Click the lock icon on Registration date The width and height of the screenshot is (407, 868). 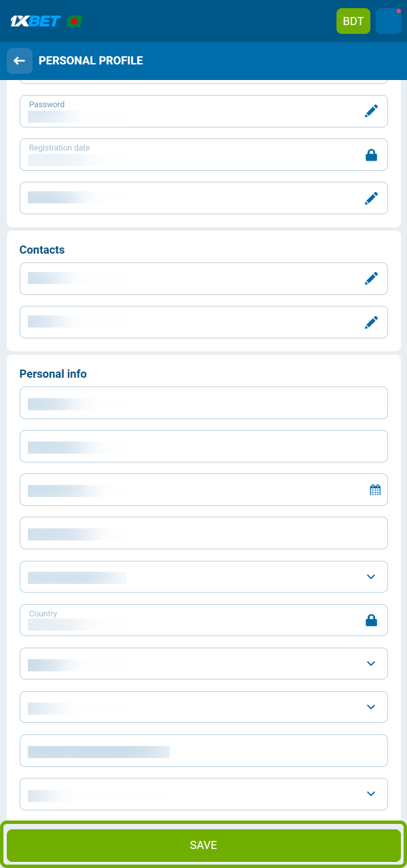[x=372, y=155]
